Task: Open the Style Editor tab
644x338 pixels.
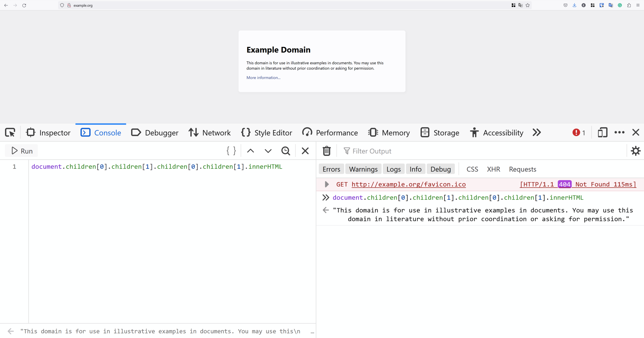Action: pos(267,132)
